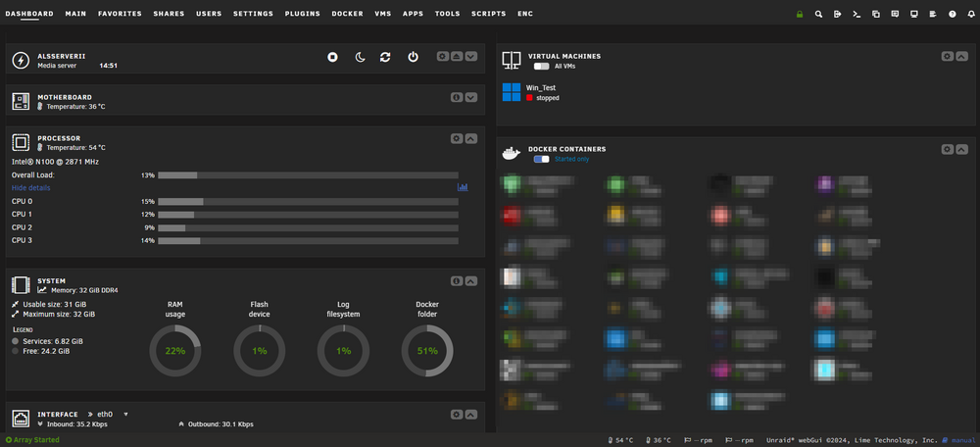
Task: Open the search magnifier icon
Action: 818,14
